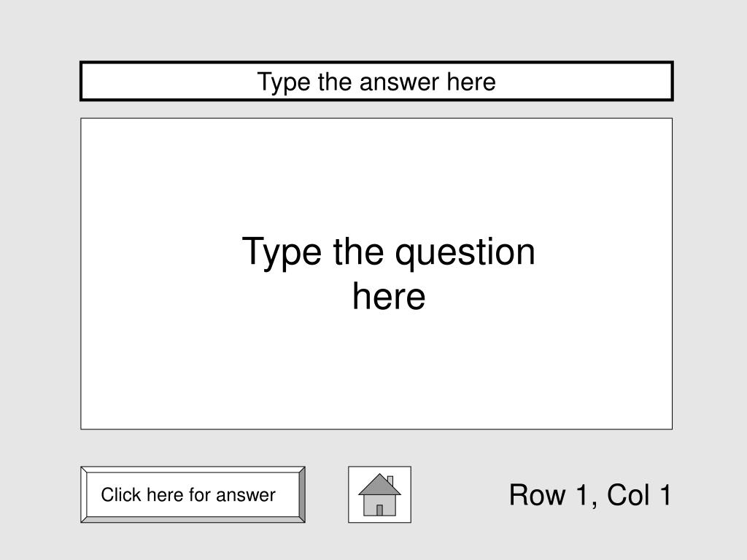747x560 pixels.
Task: Click the 'Row 1' portion of the label
Action: coord(549,495)
